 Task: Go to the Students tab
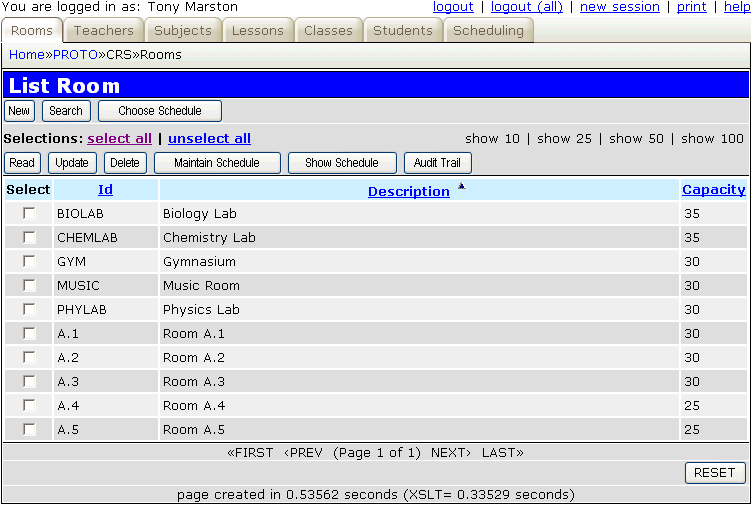tap(403, 30)
